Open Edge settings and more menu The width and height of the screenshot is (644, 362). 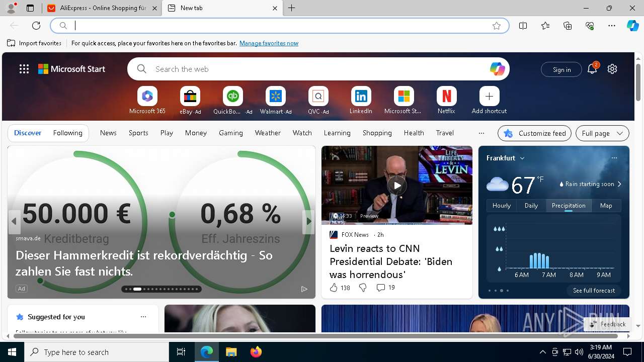612,26
